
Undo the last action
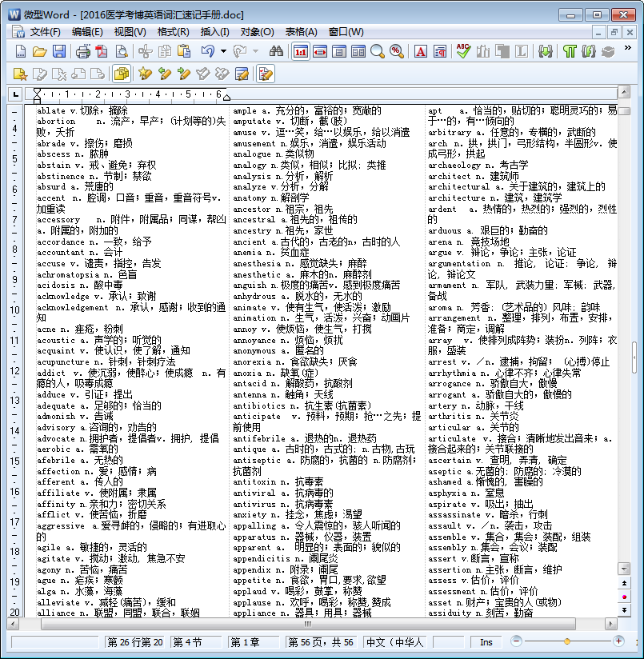pyautogui.click(x=208, y=51)
